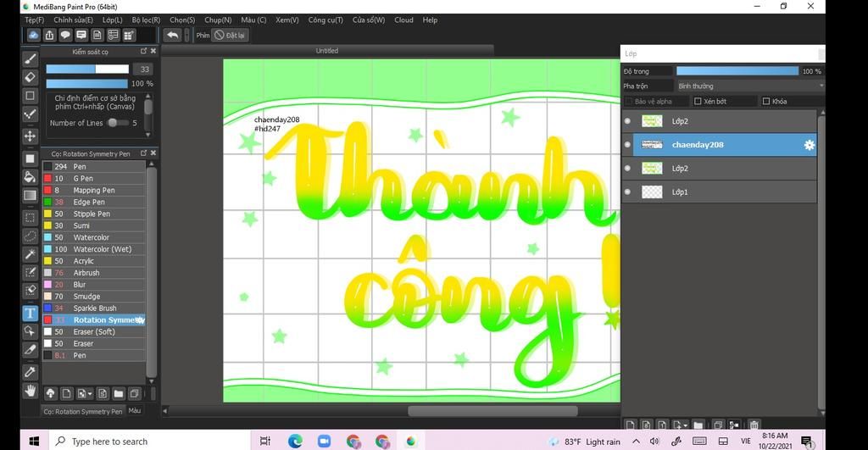Image resolution: width=868 pixels, height=450 pixels.
Task: Select the Bucket fill tool
Action: pyautogui.click(x=31, y=177)
